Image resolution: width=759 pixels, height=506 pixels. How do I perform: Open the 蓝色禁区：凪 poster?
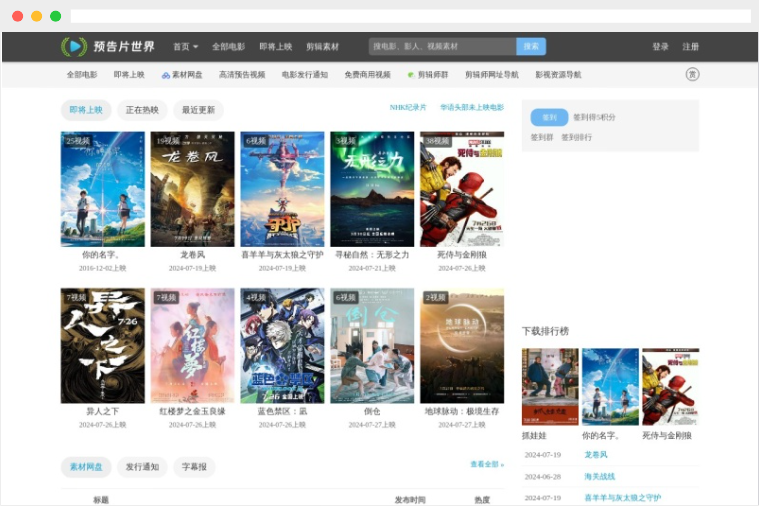(282, 346)
